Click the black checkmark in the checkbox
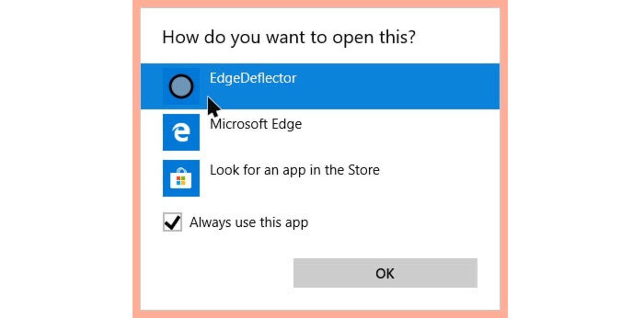 (172, 222)
